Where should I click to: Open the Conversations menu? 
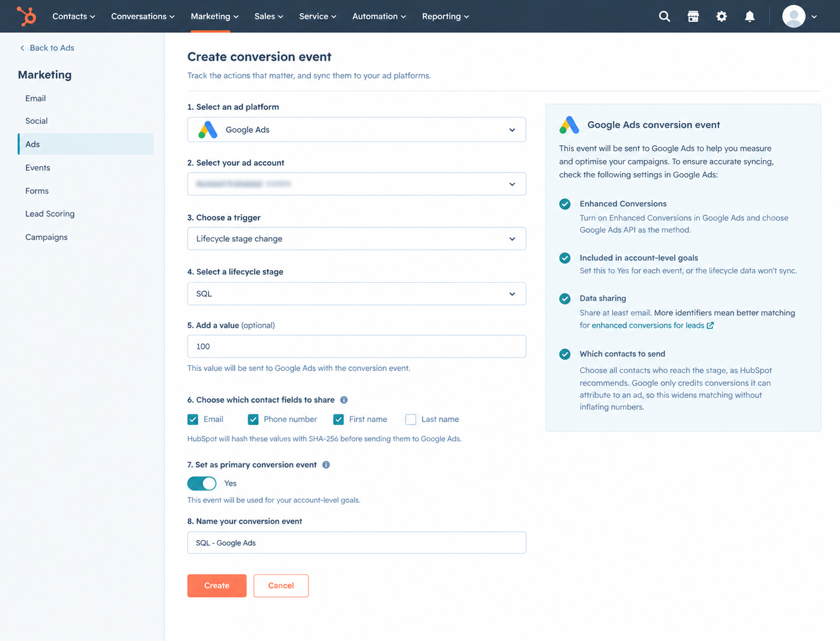tap(143, 16)
